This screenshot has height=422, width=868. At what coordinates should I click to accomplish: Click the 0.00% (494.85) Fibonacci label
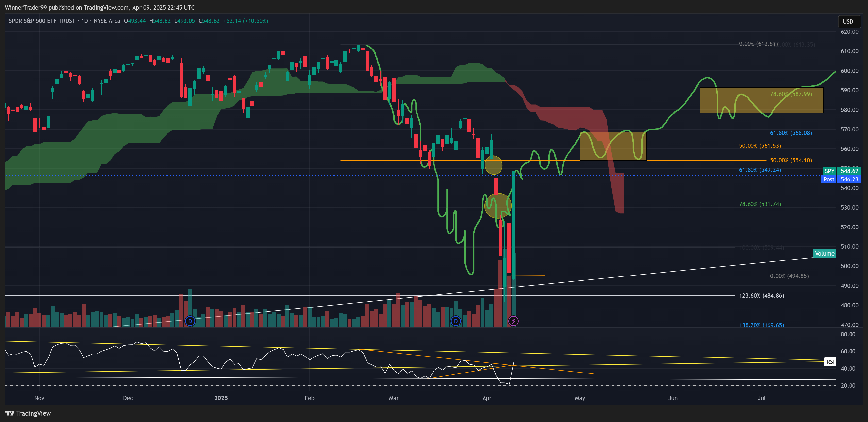789,276
